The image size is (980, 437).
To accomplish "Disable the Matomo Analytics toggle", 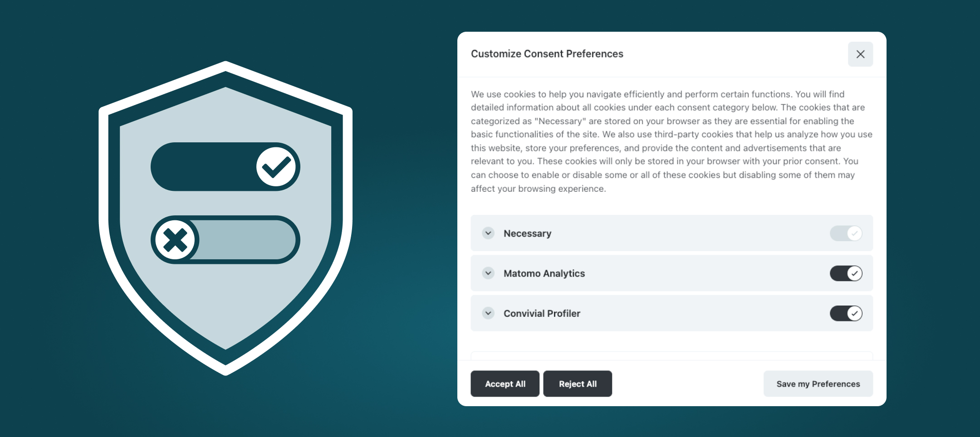I will (846, 273).
